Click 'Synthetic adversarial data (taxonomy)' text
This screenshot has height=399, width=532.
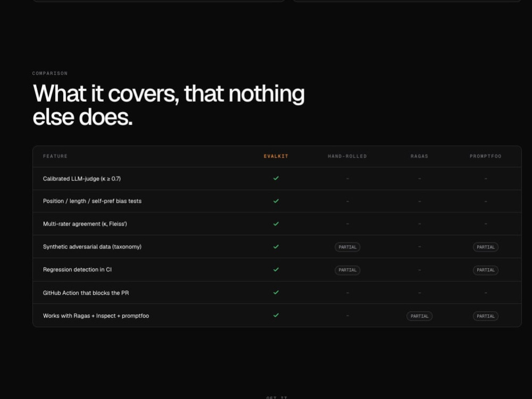coord(92,247)
